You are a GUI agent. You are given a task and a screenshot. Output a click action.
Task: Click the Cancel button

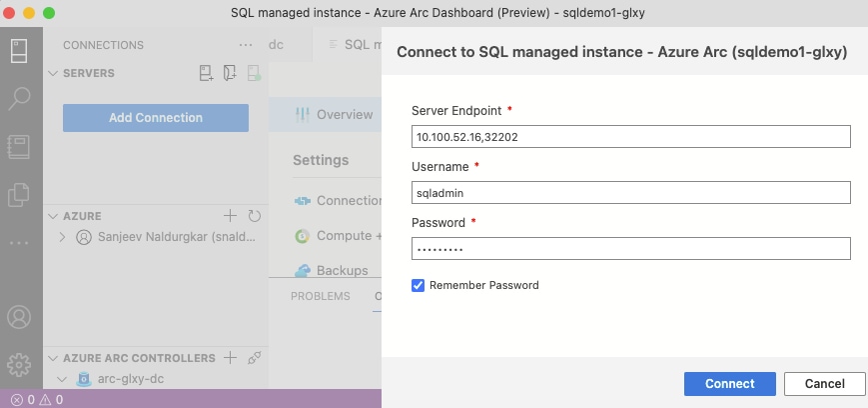point(824,384)
